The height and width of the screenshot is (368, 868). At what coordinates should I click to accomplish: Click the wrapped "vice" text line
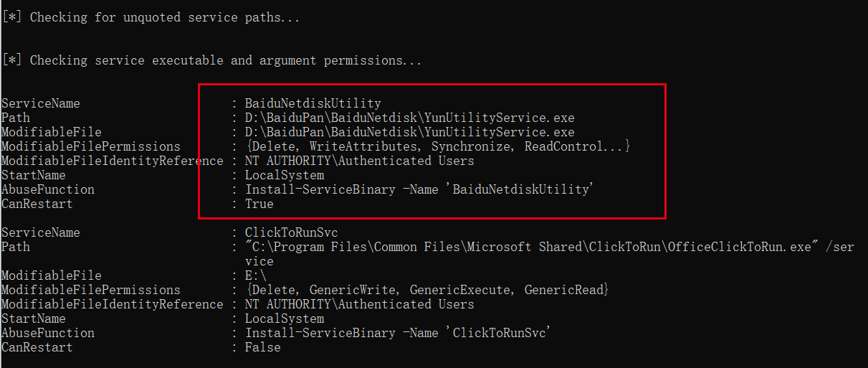pos(259,261)
